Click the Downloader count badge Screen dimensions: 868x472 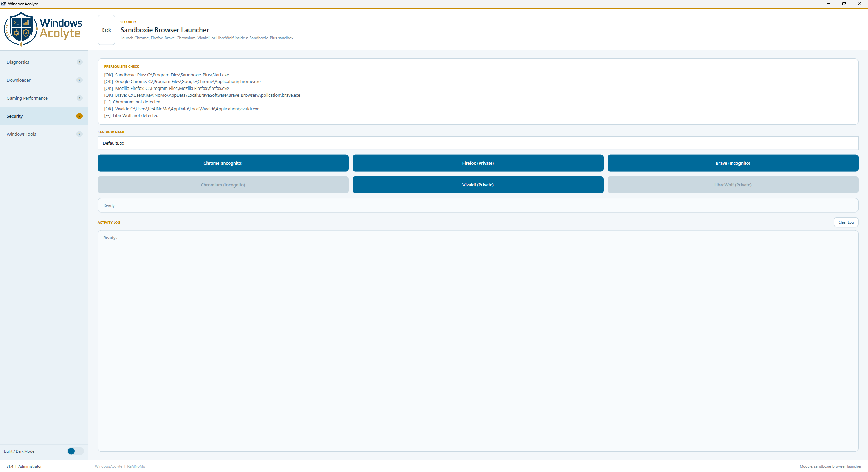click(80, 80)
